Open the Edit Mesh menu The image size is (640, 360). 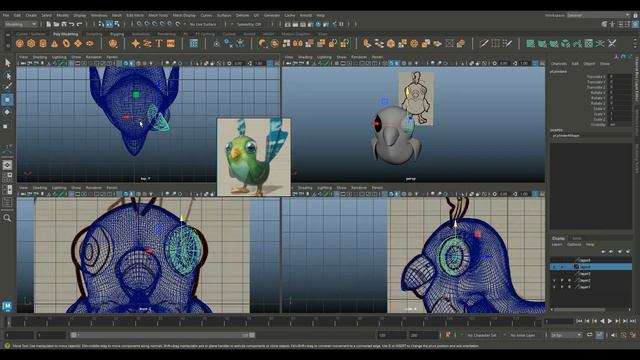click(135, 15)
